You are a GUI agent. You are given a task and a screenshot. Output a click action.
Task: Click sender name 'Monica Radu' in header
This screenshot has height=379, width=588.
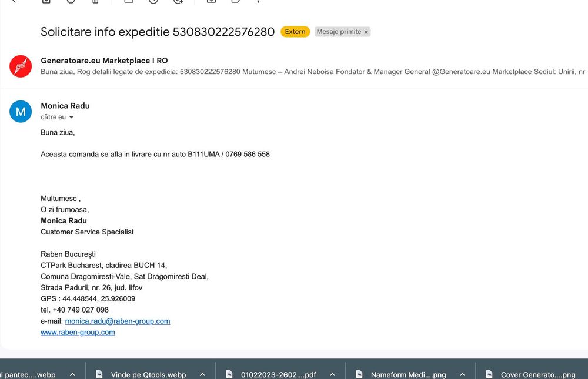65,106
